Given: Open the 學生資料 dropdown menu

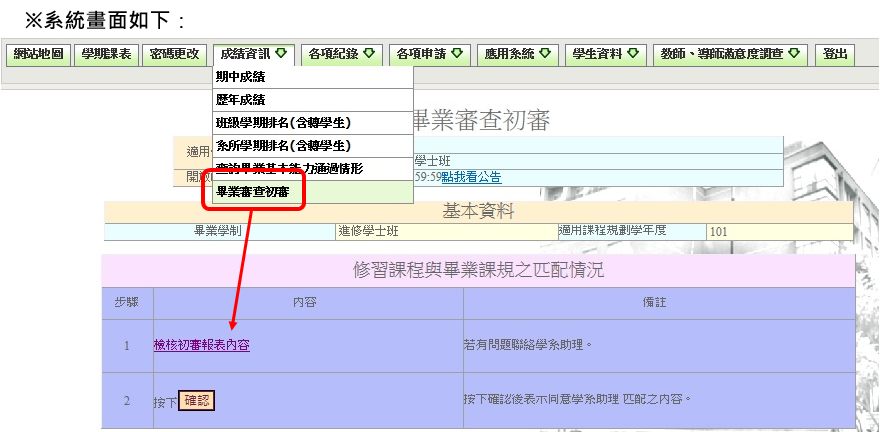Looking at the screenshot, I should pyautogui.click(x=604, y=55).
